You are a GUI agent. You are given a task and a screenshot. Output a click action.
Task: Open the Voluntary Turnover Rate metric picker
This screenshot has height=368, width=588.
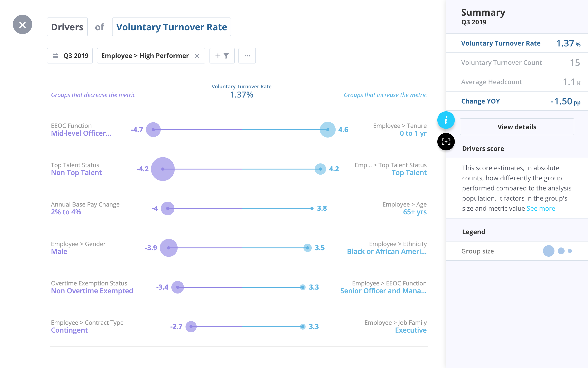pyautogui.click(x=171, y=27)
